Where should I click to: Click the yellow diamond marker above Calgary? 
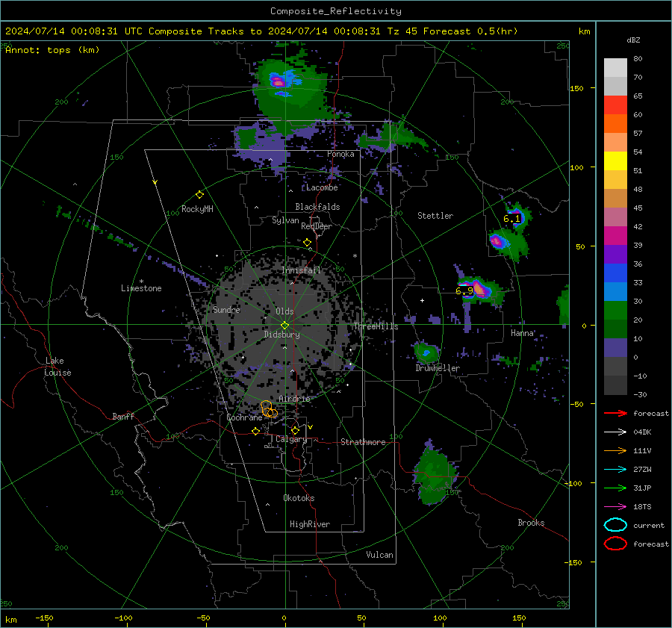pyautogui.click(x=295, y=430)
